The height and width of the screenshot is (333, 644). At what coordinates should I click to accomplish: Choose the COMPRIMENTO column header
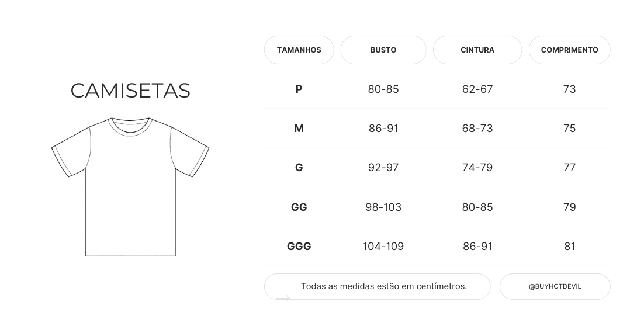coord(569,50)
